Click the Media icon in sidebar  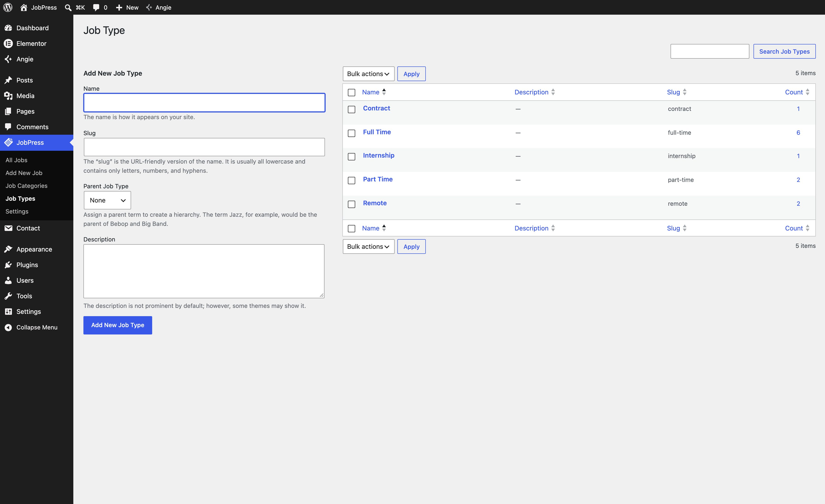pyautogui.click(x=8, y=96)
